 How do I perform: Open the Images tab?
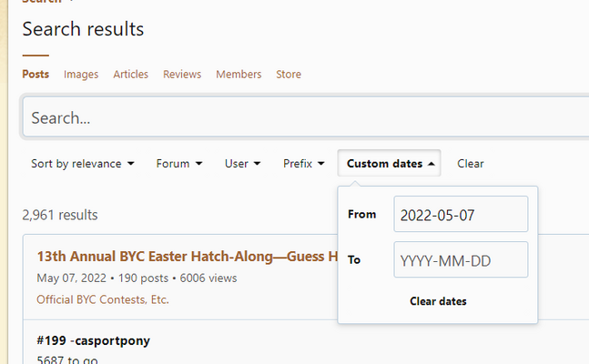pyautogui.click(x=81, y=74)
